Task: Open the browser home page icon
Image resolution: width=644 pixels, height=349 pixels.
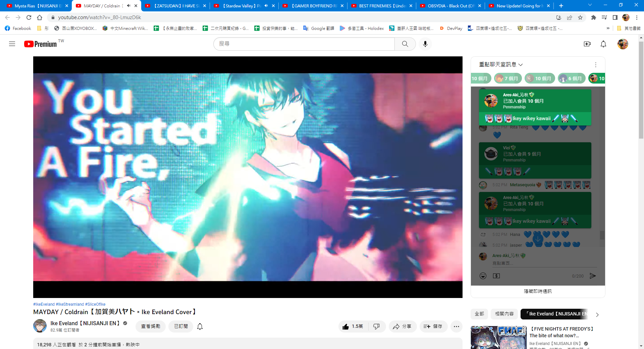Action: point(40,17)
